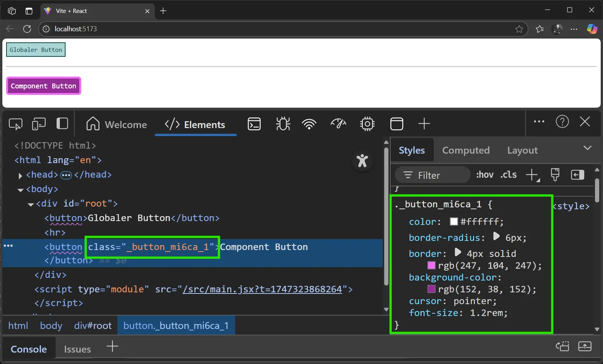Select the hr element in DOM tree
This screenshot has height=364, width=603.
pyautogui.click(x=55, y=233)
